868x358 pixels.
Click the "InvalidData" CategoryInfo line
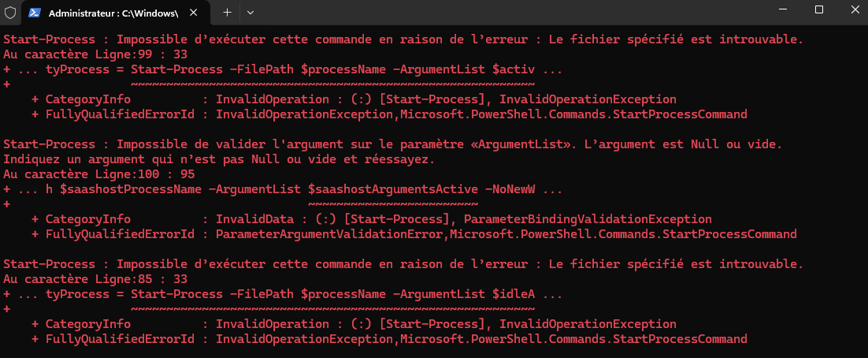[x=372, y=218]
